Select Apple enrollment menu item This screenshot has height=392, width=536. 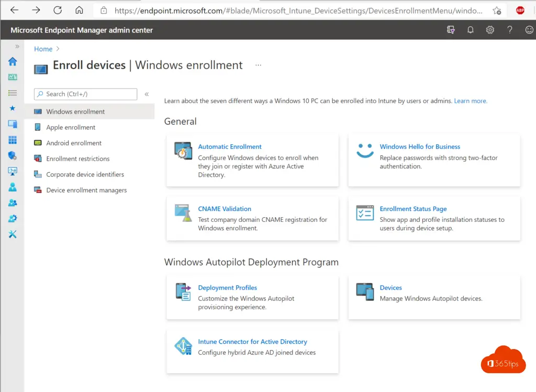(71, 127)
